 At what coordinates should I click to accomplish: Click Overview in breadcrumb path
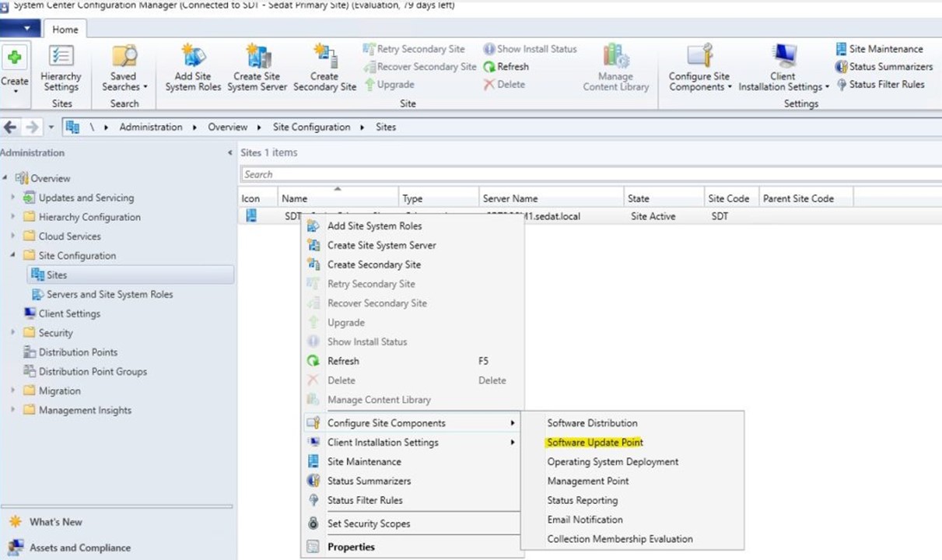tap(227, 127)
